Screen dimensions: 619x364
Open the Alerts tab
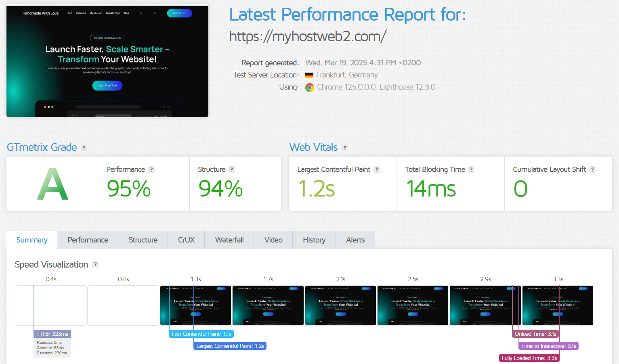tap(355, 240)
